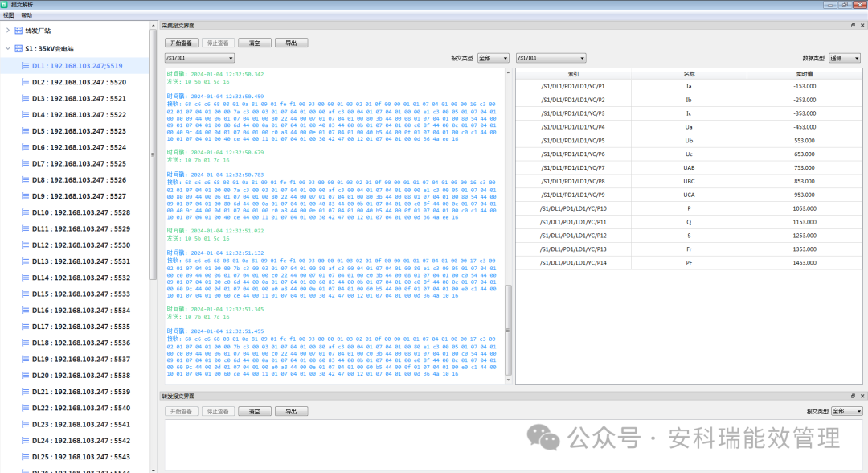
Task: Click 停止查看 in 采集报文界面
Action: tap(218, 43)
